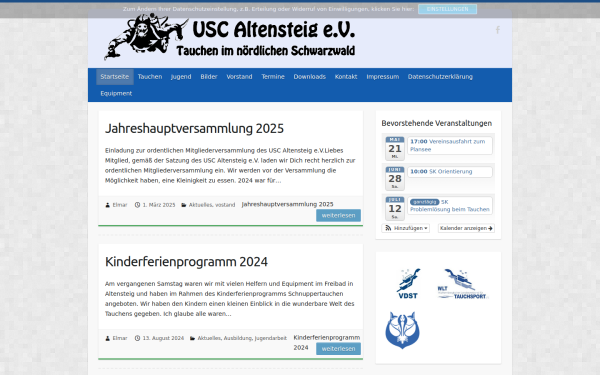Viewport: 600px width, 375px height.
Task: Open the Facebook icon in header
Action: click(x=497, y=30)
